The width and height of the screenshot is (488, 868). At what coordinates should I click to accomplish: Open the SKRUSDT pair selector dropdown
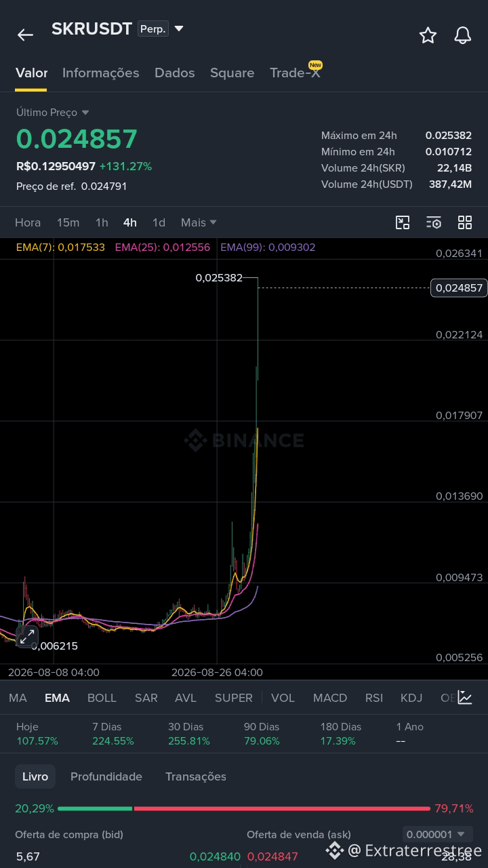tap(179, 28)
